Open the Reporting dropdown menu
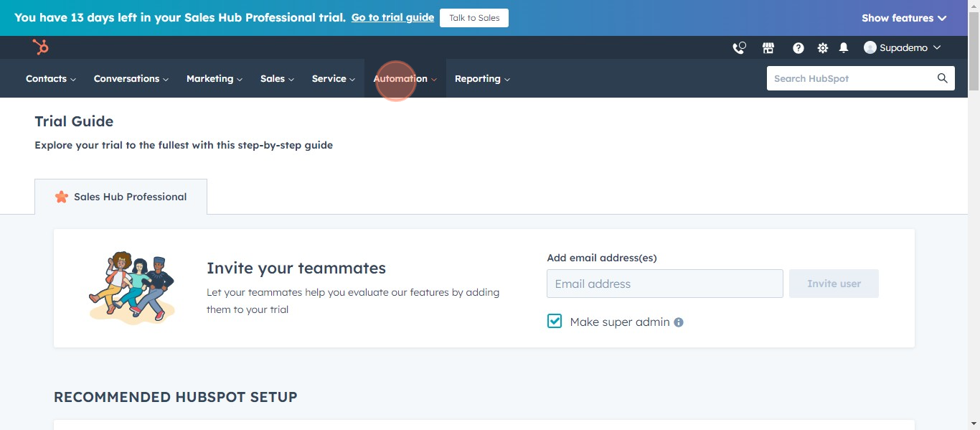The width and height of the screenshot is (980, 430). tap(483, 79)
